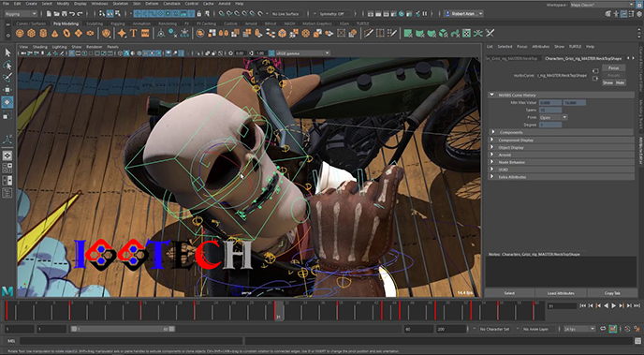Screen dimensions: 644x355
Task: Click the Spans value field
Action: [x=550, y=111]
